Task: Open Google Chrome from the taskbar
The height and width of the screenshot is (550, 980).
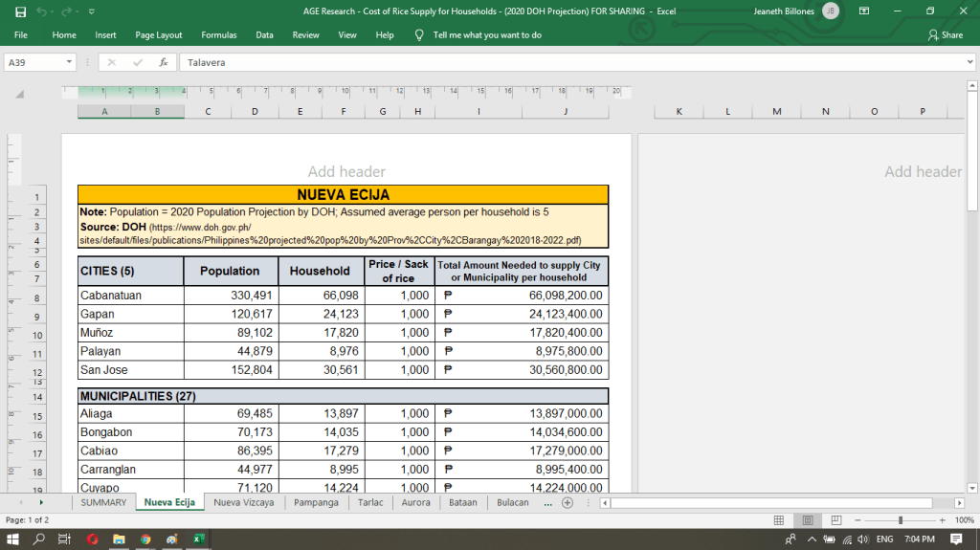Action: tap(145, 539)
